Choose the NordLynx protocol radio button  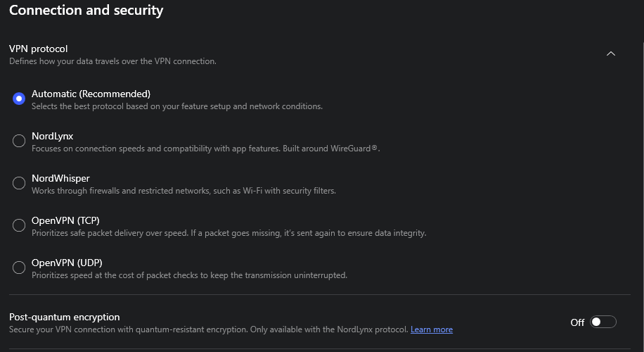pyautogui.click(x=19, y=141)
